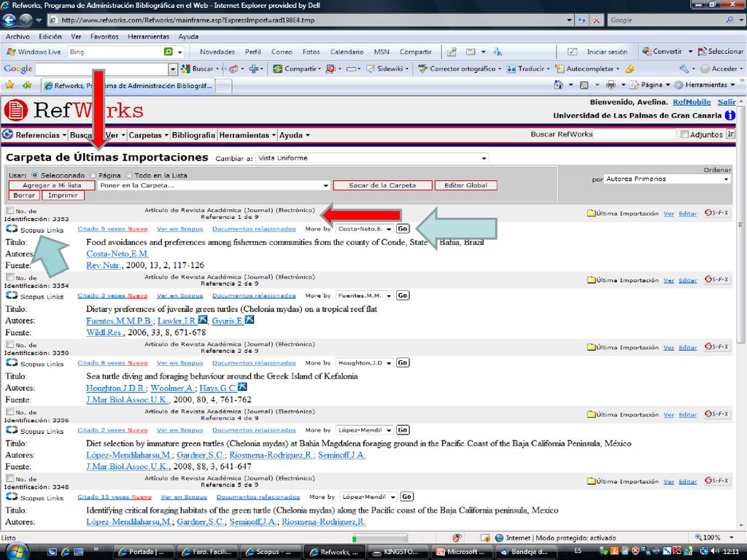This screenshot has width=747, height=560.
Task: Click the Editor Global button
Action: (466, 185)
